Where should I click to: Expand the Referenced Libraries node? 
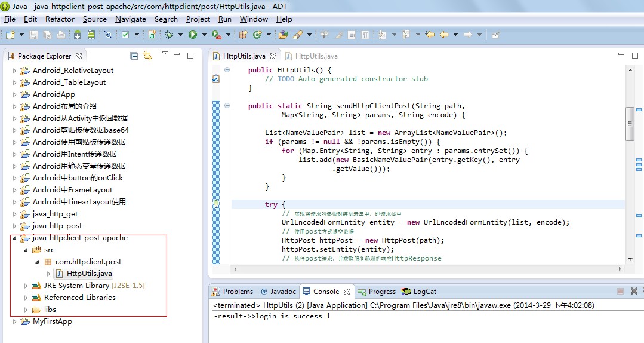[26, 298]
